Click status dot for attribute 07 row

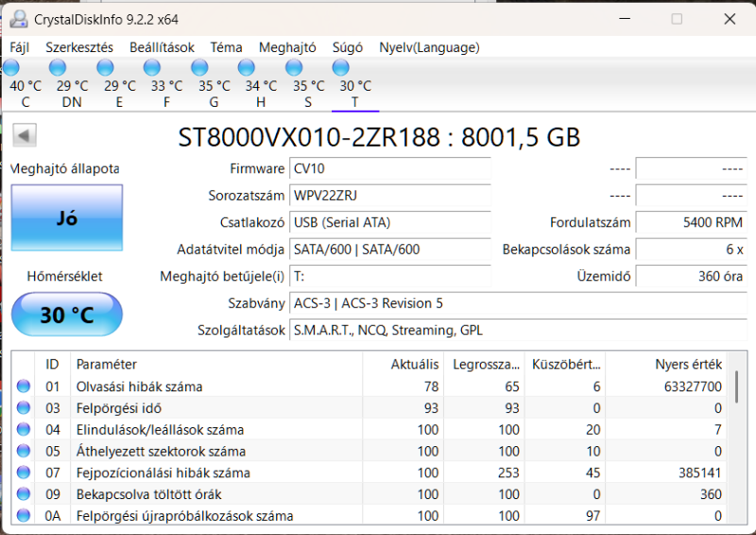pos(23,473)
